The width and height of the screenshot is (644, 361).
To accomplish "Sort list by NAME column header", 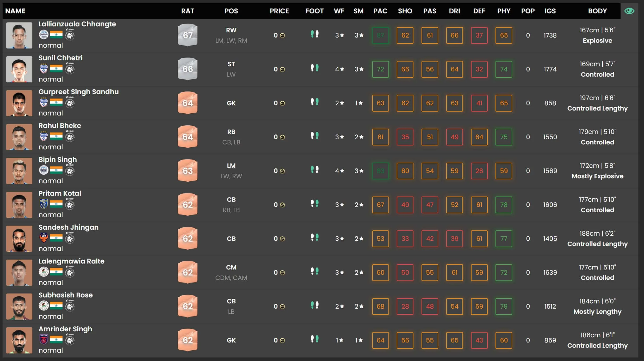I will click(15, 11).
